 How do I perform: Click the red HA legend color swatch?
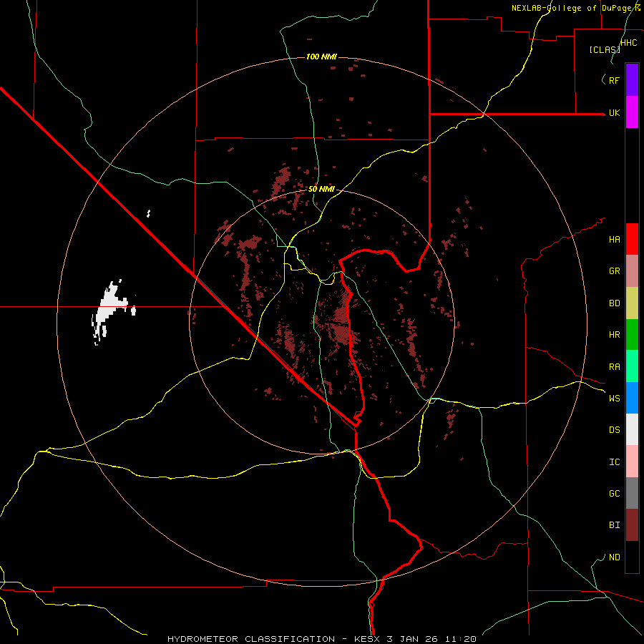click(632, 239)
